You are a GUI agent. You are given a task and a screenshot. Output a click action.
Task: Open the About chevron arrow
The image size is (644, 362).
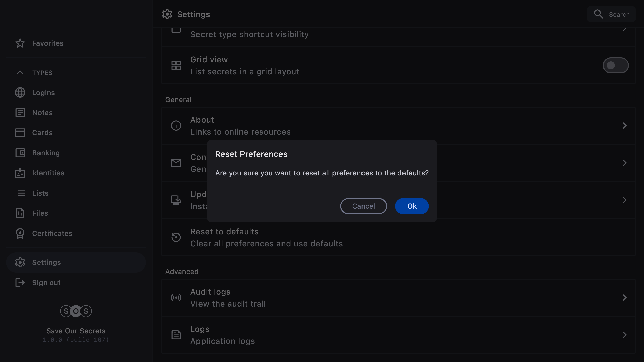(624, 126)
